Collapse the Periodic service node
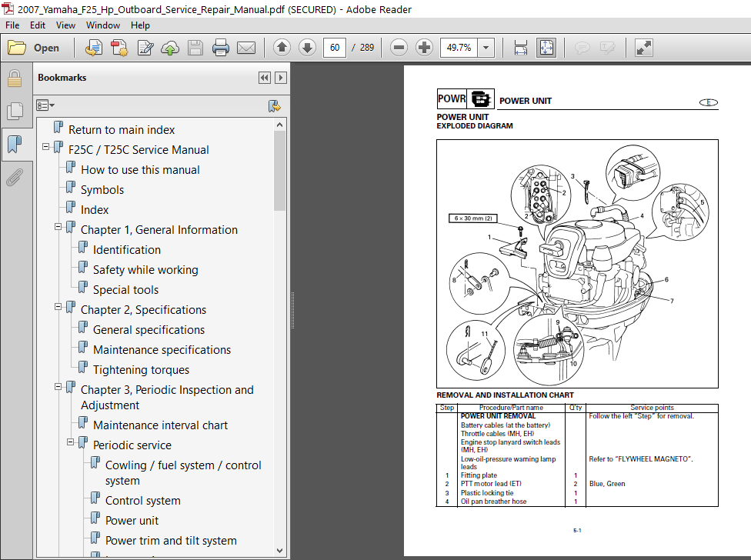This screenshot has width=751, height=560. point(71,442)
